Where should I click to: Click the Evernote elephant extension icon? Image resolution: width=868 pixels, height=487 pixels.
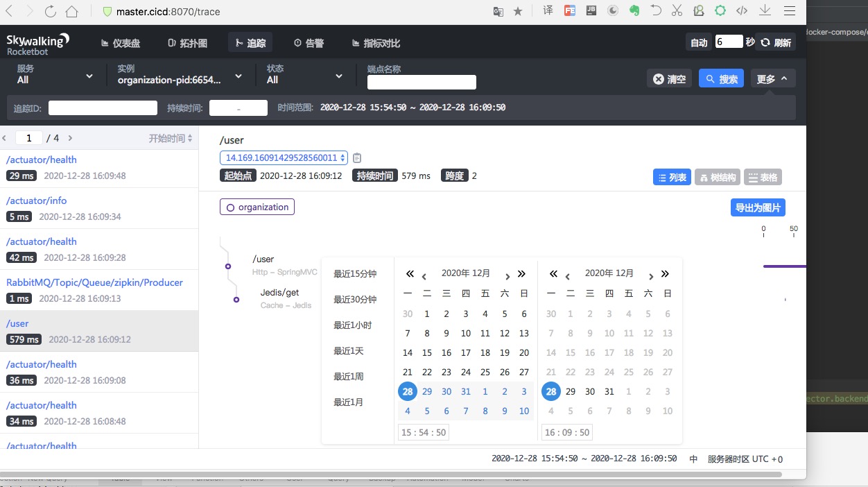634,11
